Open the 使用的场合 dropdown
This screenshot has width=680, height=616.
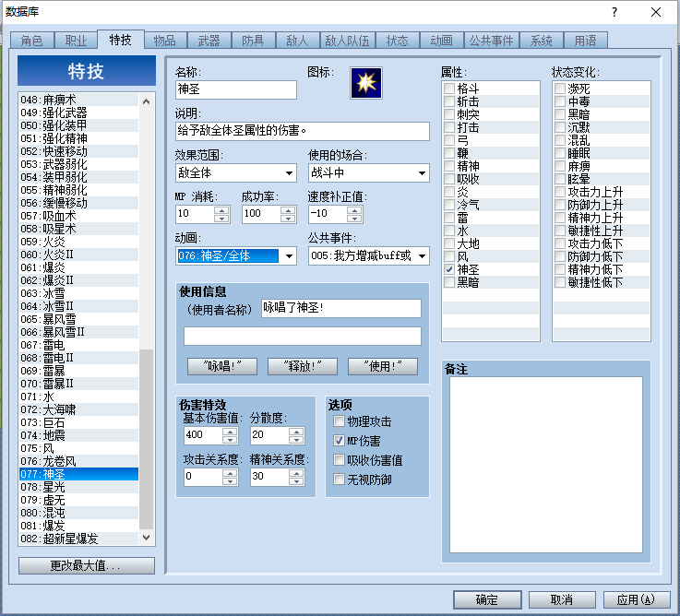tap(369, 173)
